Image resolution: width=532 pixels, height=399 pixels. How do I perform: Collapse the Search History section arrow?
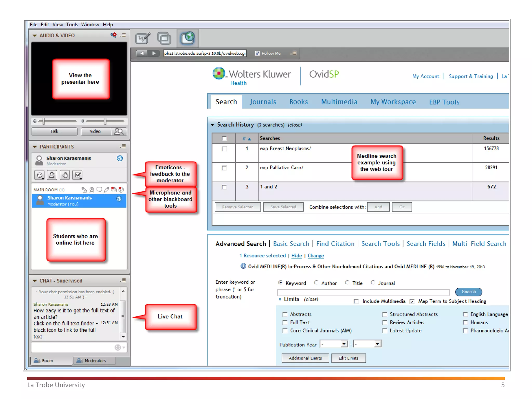click(212, 125)
